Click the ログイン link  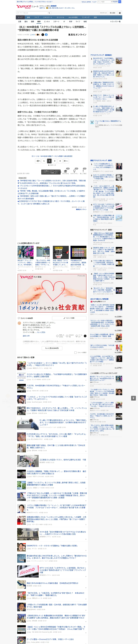tap(42, 8)
